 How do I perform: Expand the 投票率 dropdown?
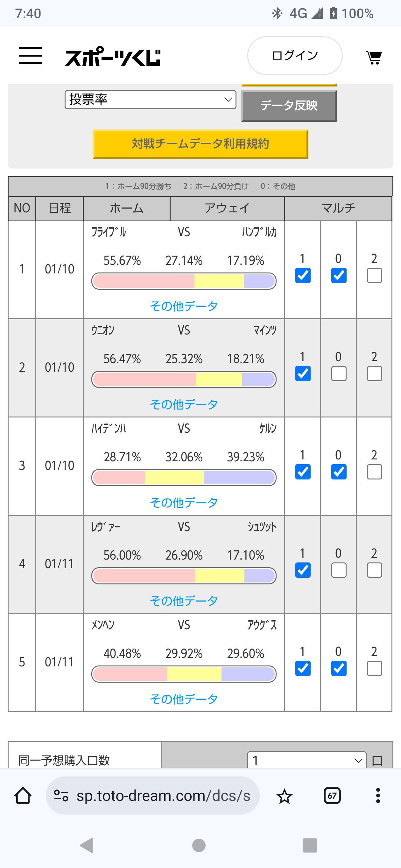click(151, 100)
